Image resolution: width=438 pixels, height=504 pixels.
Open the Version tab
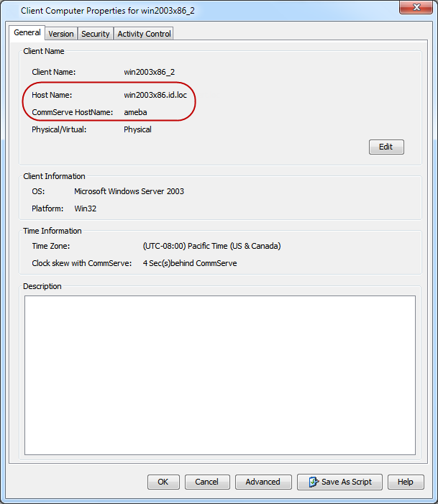pyautogui.click(x=61, y=34)
